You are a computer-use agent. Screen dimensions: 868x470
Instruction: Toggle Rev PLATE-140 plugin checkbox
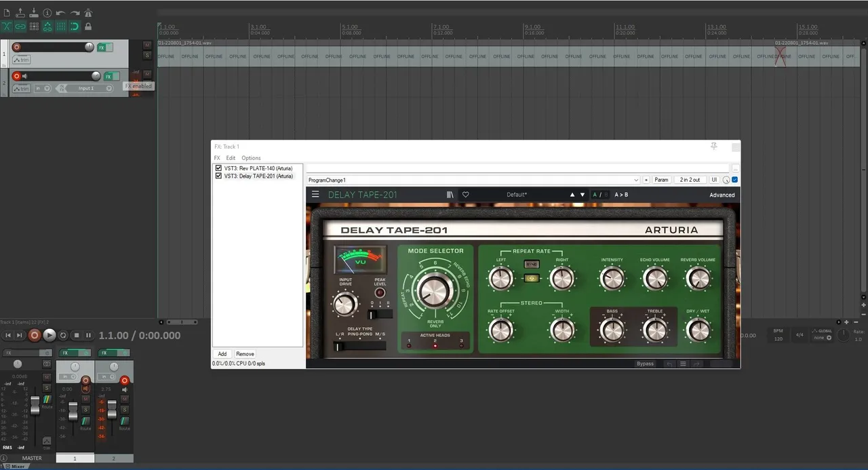tap(218, 168)
